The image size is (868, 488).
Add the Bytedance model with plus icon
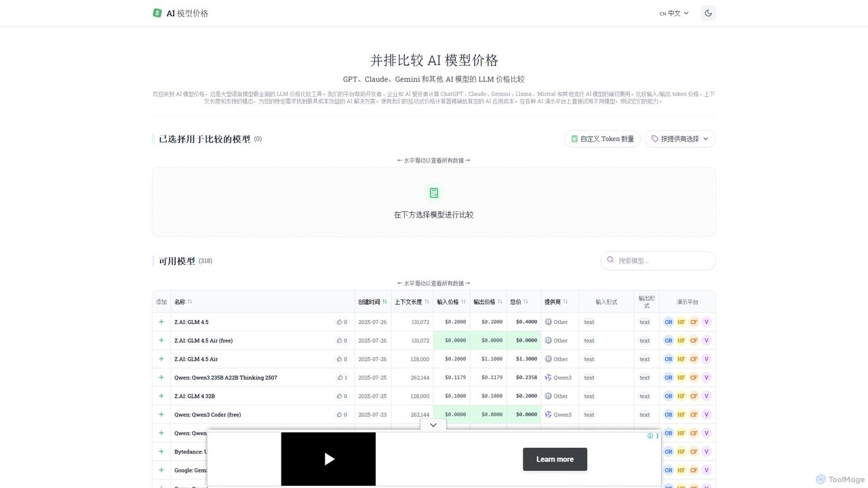(161, 451)
